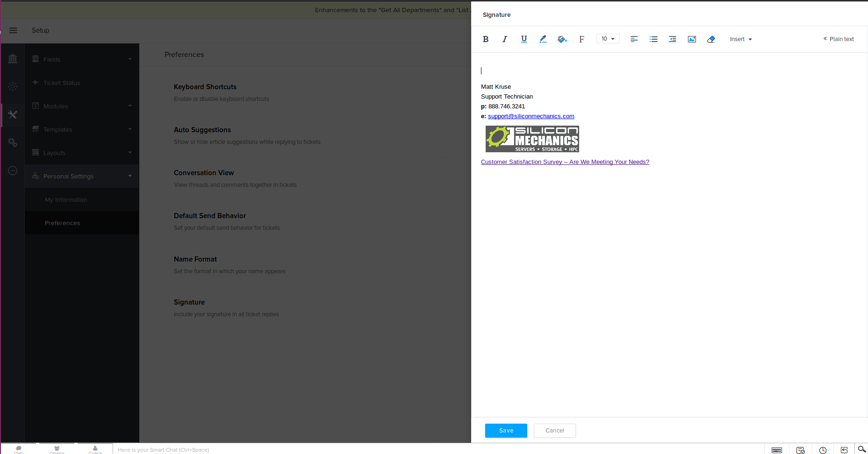Open the font size 10 dropdown
Screen dimensions: 868x454
[x=608, y=39]
